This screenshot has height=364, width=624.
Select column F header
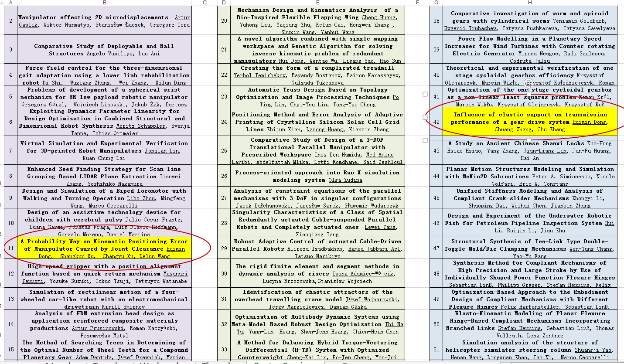tap(417, 3)
